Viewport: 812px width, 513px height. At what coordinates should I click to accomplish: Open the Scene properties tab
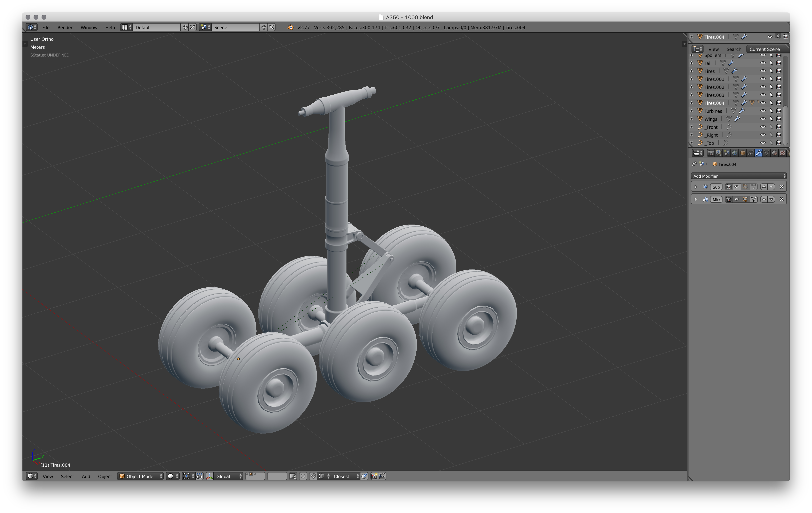[x=727, y=153]
